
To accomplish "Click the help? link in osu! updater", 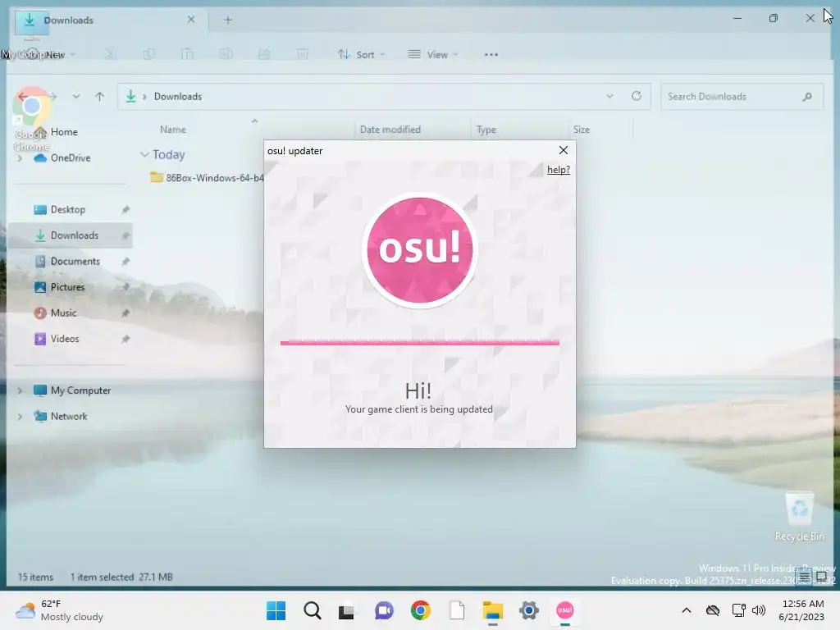I will coord(558,170).
